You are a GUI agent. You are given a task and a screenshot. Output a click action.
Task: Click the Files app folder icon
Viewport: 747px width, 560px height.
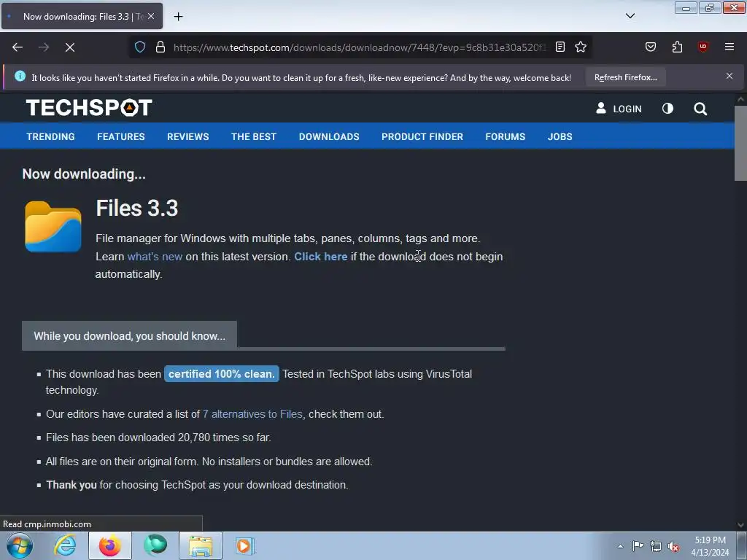tap(53, 226)
